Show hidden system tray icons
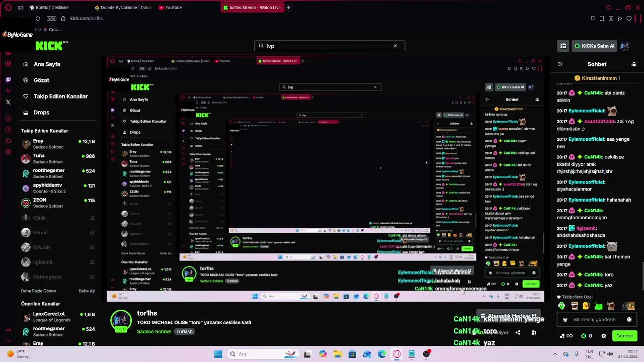Viewport: 644px width, 362px height. [555, 354]
